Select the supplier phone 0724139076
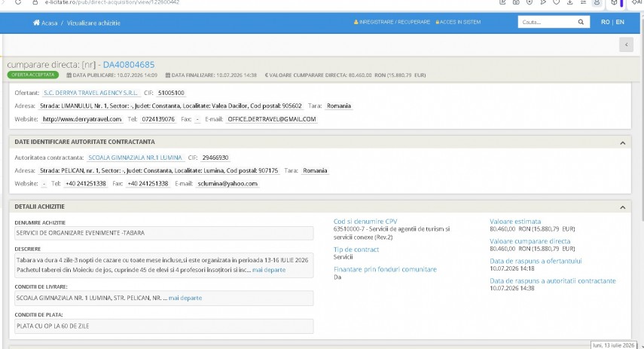 158,119
